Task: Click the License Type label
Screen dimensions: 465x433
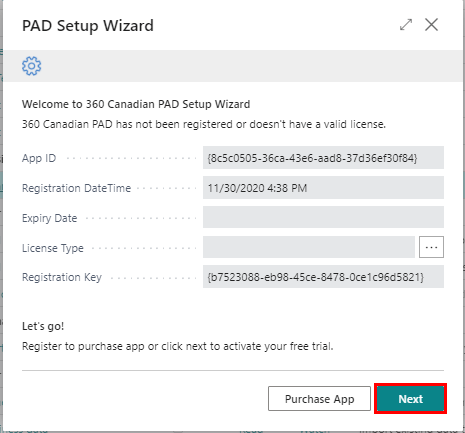Action: pyautogui.click(x=53, y=248)
